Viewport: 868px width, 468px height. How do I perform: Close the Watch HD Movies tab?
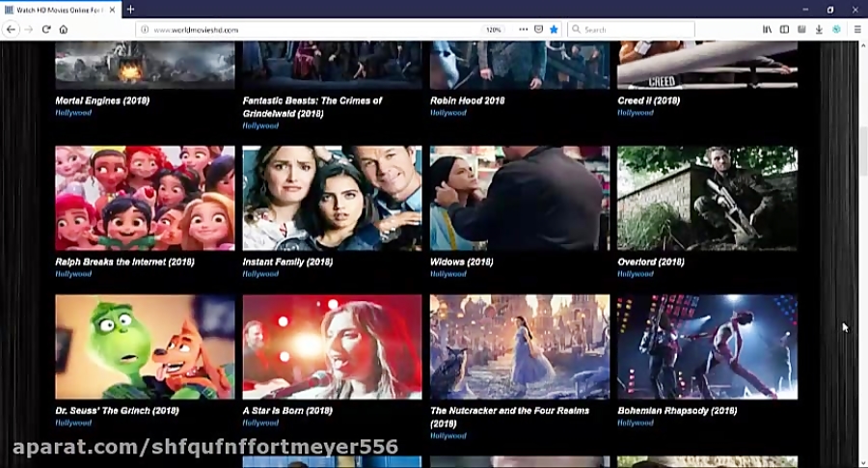pos(113,10)
